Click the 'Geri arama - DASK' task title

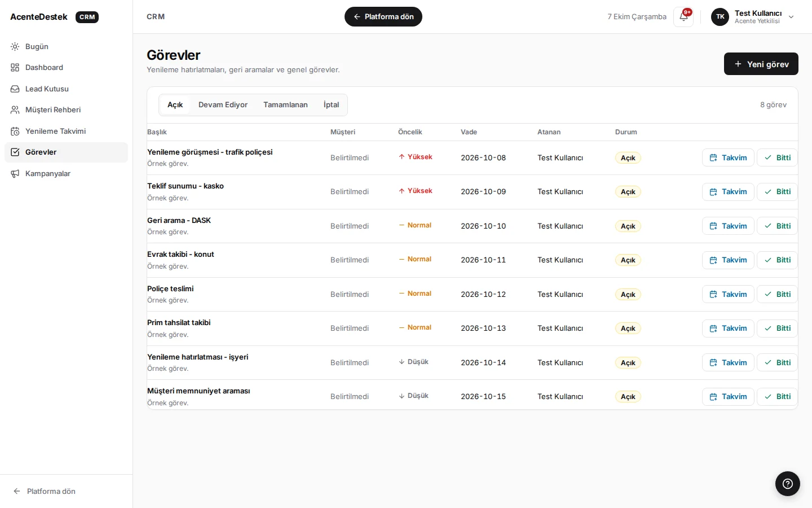click(179, 221)
